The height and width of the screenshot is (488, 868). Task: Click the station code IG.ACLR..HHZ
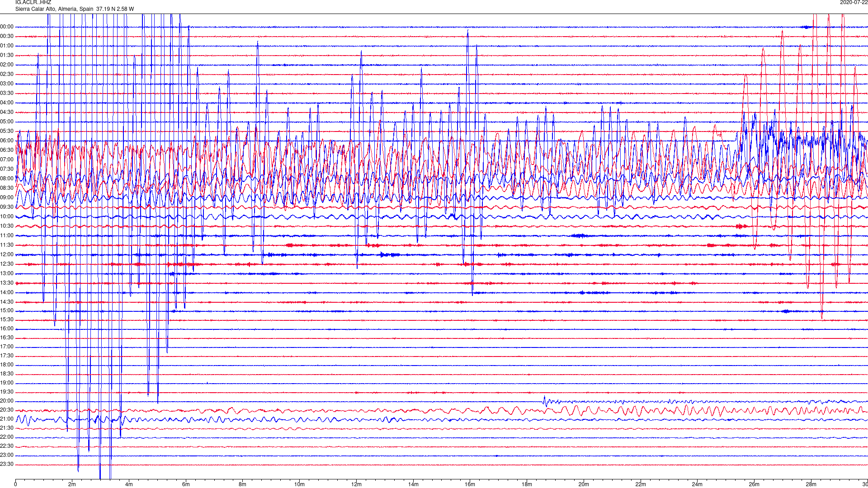tap(33, 3)
